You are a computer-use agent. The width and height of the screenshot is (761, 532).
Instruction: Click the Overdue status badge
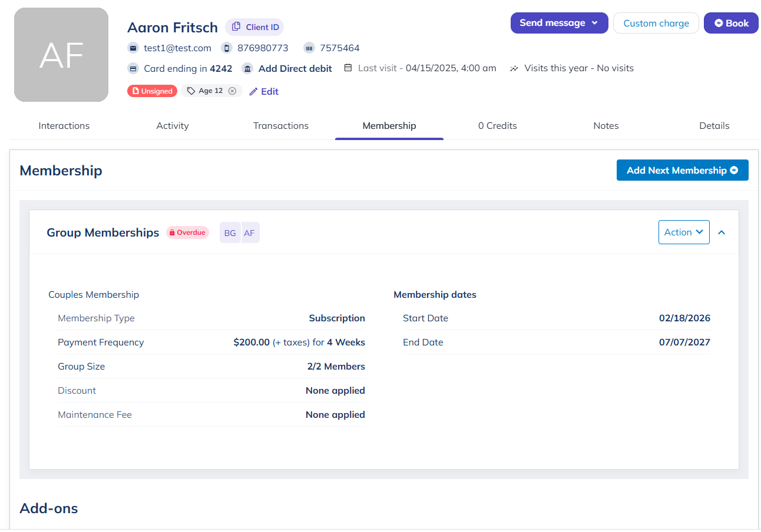[x=187, y=232]
